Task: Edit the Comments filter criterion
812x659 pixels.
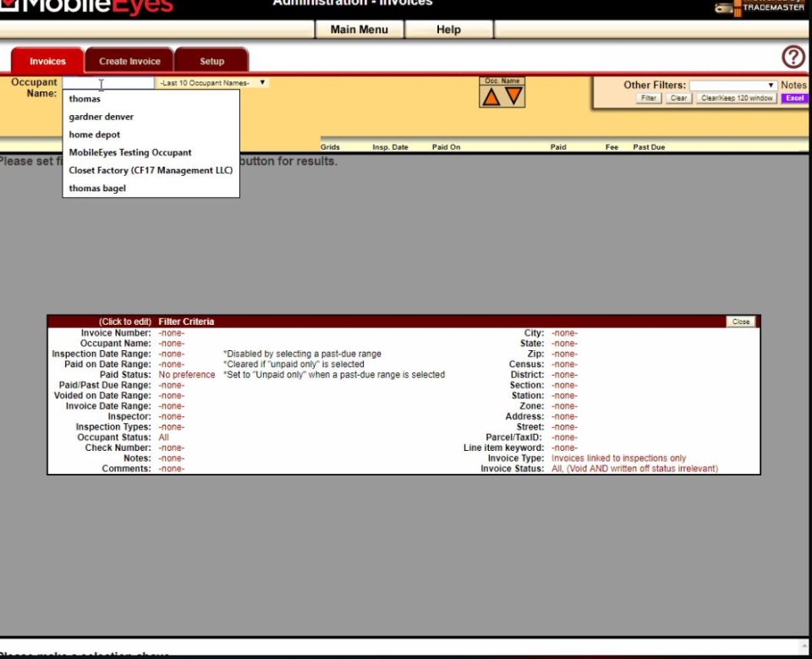Action: (172, 469)
